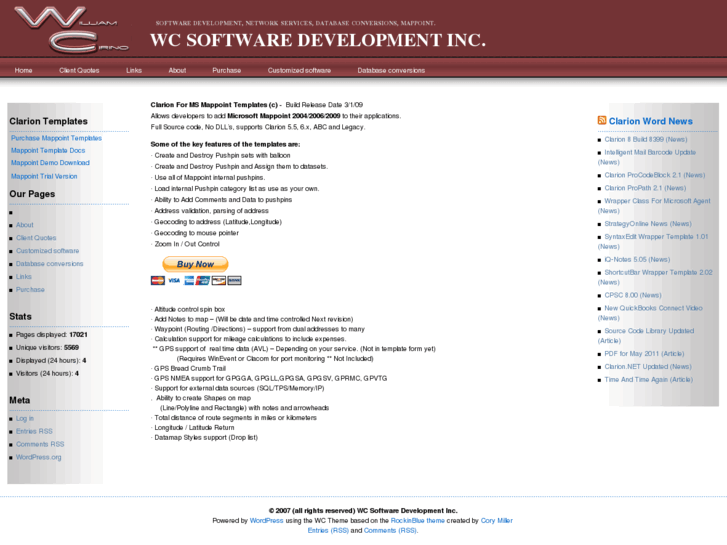
Task: Open Purchase Mappoint Templates link
Action: (x=56, y=138)
